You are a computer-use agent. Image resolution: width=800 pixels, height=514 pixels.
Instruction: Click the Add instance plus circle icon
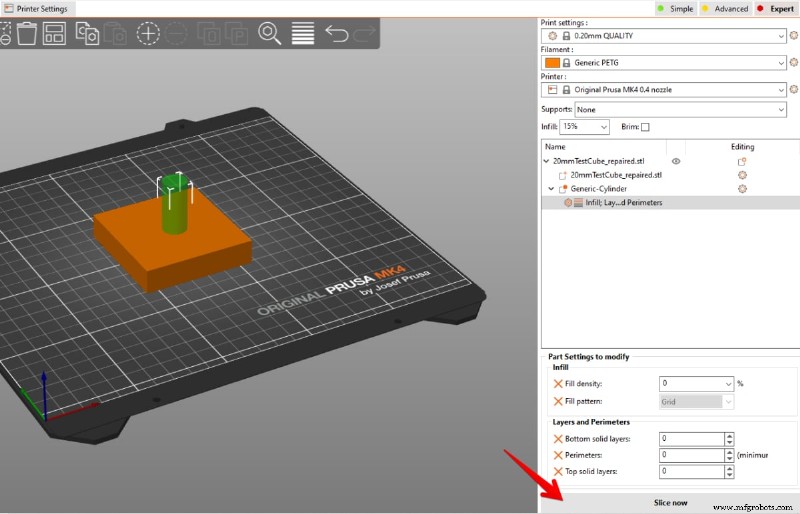pos(148,34)
